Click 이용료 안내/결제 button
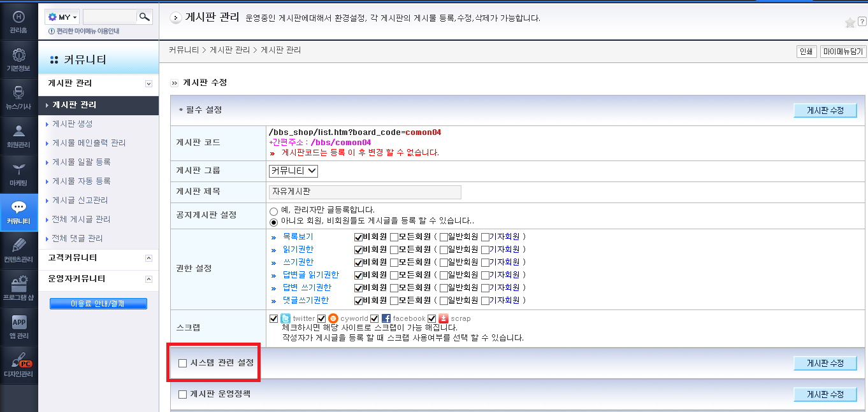868x412 pixels. click(x=98, y=304)
